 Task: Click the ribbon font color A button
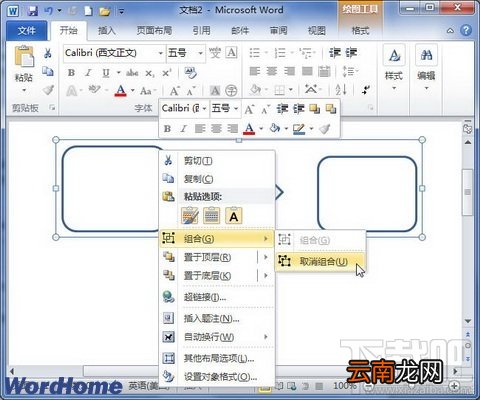(x=121, y=90)
